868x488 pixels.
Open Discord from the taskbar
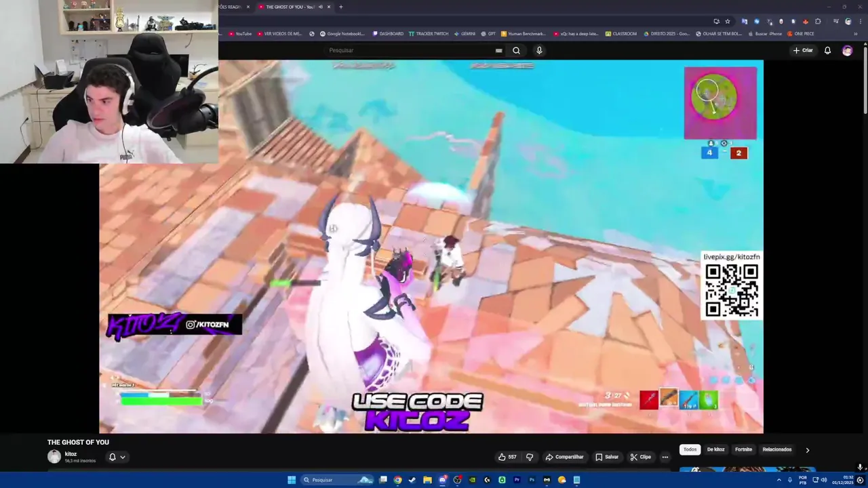442,480
